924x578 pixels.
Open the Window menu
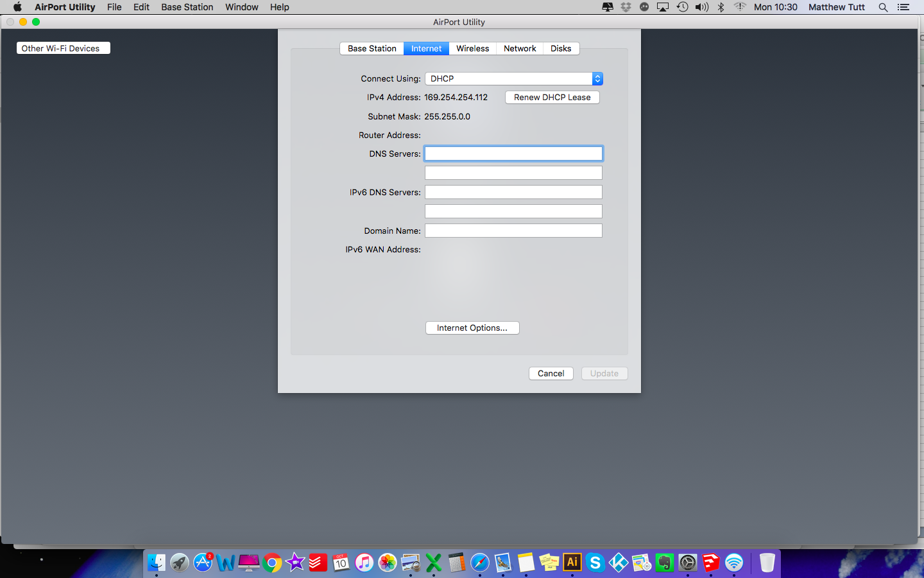[x=242, y=7]
